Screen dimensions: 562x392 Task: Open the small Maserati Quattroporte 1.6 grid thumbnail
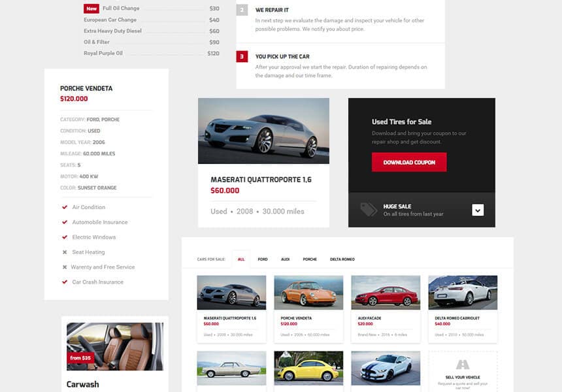tap(231, 293)
